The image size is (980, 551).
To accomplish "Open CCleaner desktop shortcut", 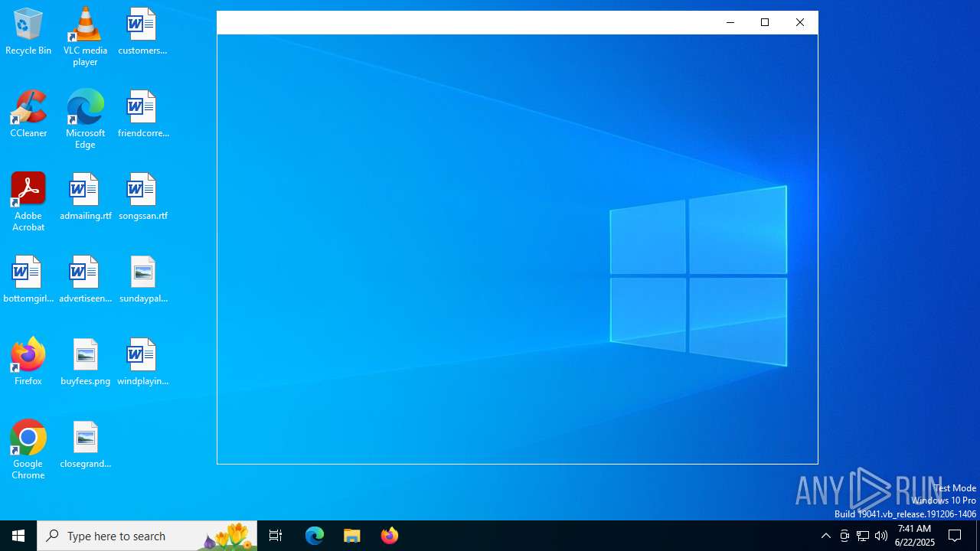I will [x=28, y=115].
